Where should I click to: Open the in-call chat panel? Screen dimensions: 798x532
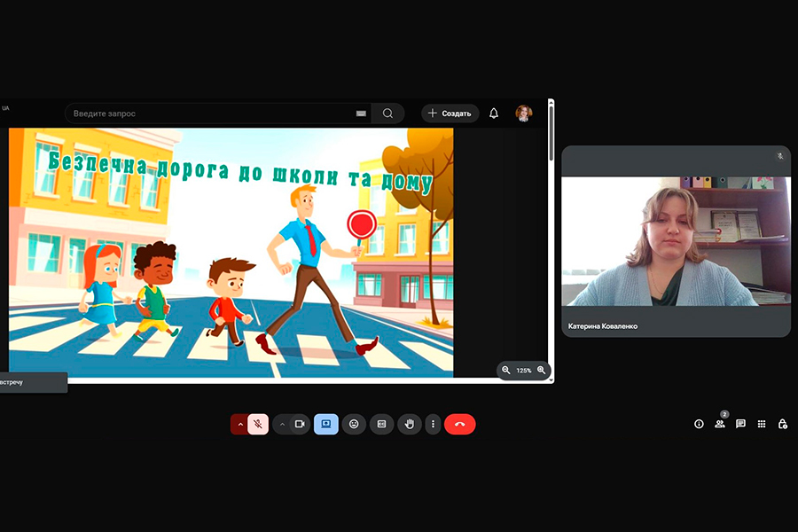(x=740, y=425)
